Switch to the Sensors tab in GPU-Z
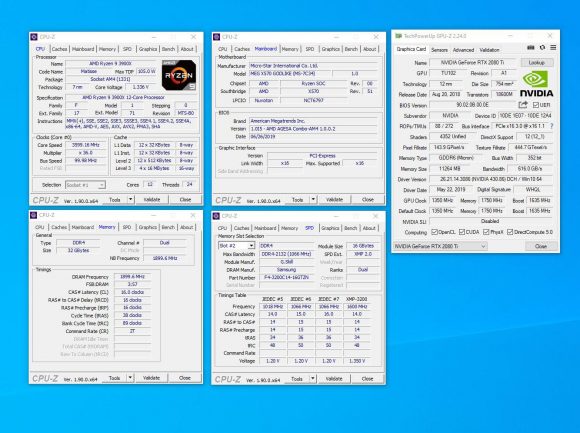 (439, 50)
